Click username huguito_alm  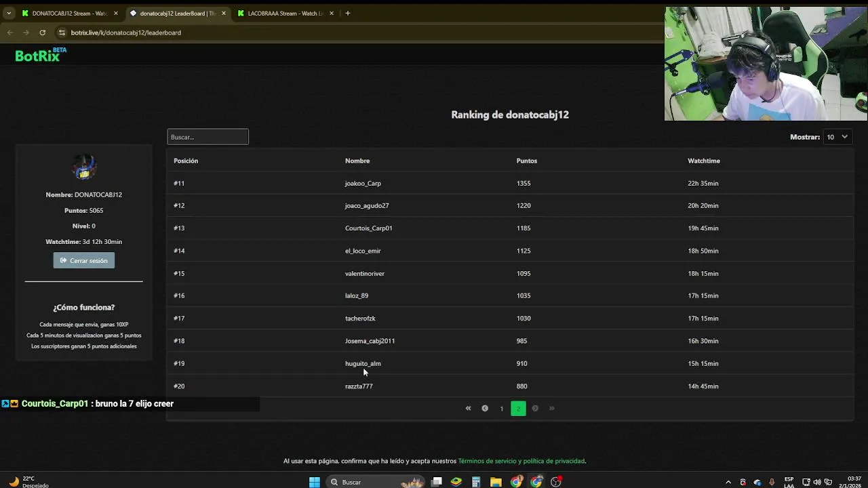tap(363, 363)
